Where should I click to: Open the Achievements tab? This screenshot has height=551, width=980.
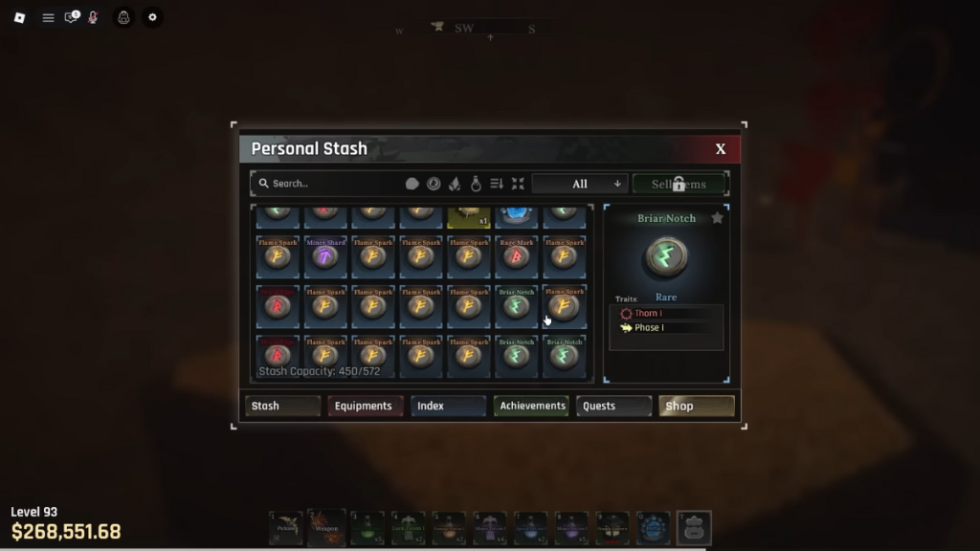pyautogui.click(x=531, y=406)
